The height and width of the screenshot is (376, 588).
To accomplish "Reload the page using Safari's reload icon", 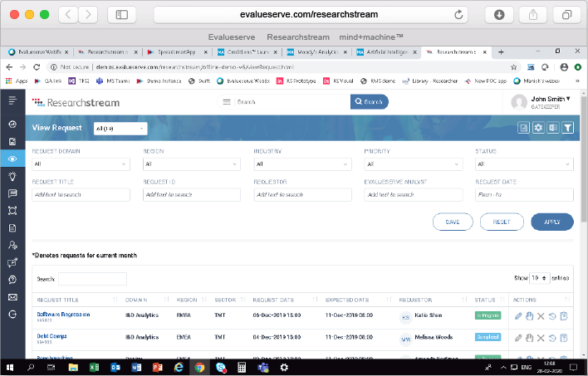I will [458, 15].
